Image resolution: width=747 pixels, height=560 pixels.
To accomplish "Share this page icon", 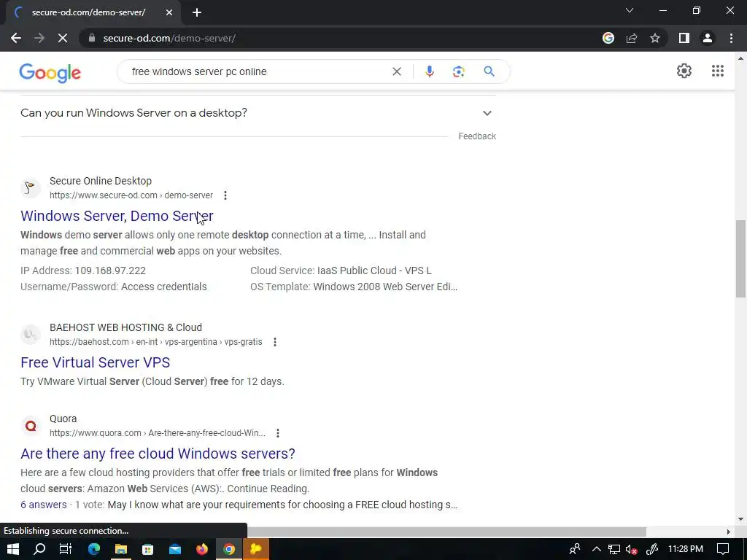I will (632, 38).
